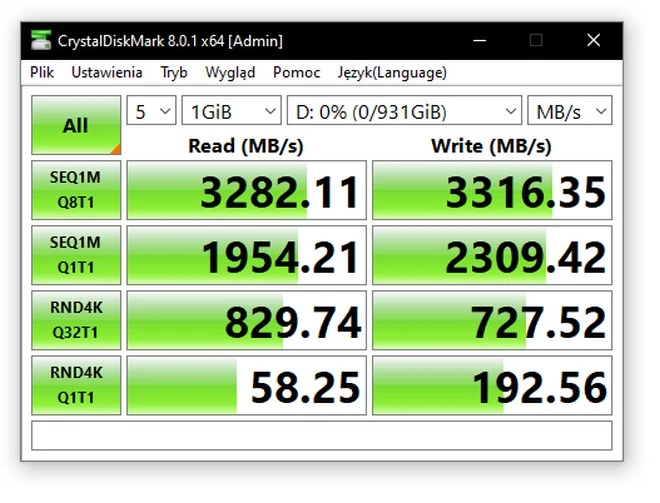Change the MB/s unit dropdown
The width and height of the screenshot is (660, 503).
[x=570, y=111]
